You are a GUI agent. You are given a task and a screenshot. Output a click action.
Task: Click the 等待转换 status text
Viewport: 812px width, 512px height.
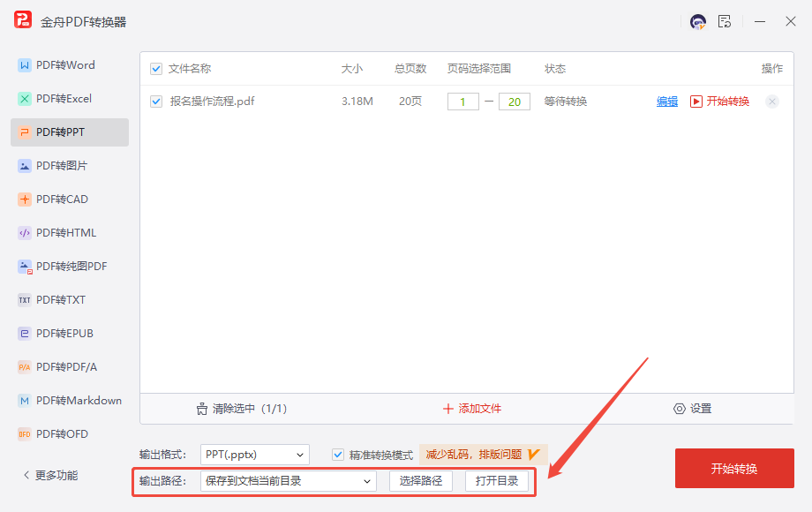566,102
